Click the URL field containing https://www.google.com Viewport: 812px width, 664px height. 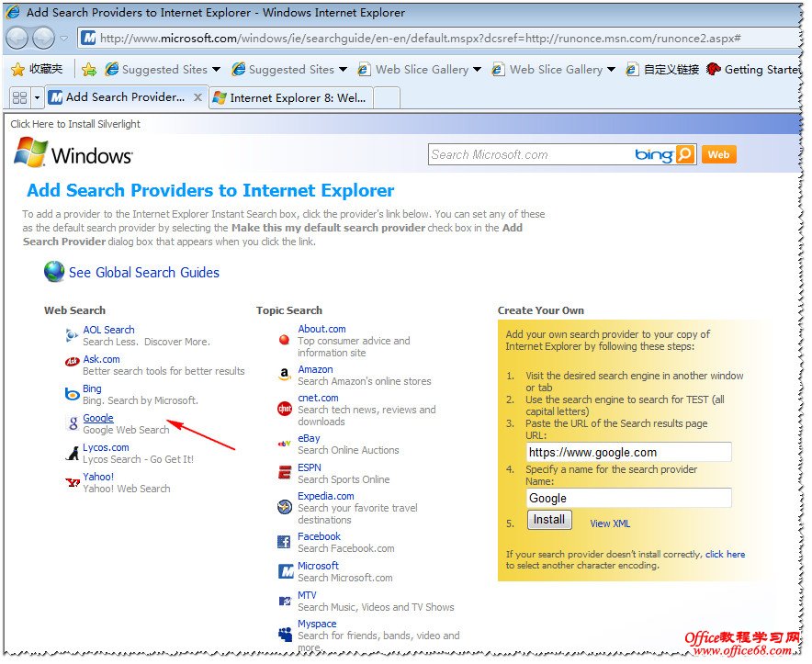click(x=628, y=452)
